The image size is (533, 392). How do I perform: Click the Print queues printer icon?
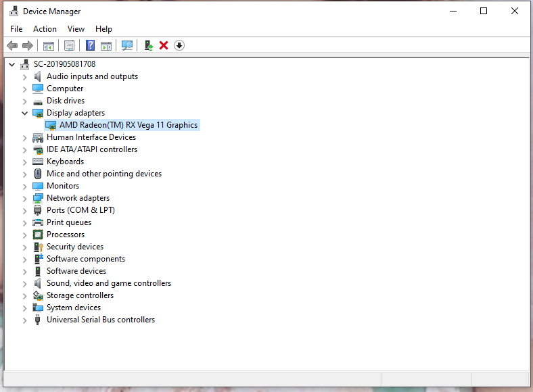[38, 222]
